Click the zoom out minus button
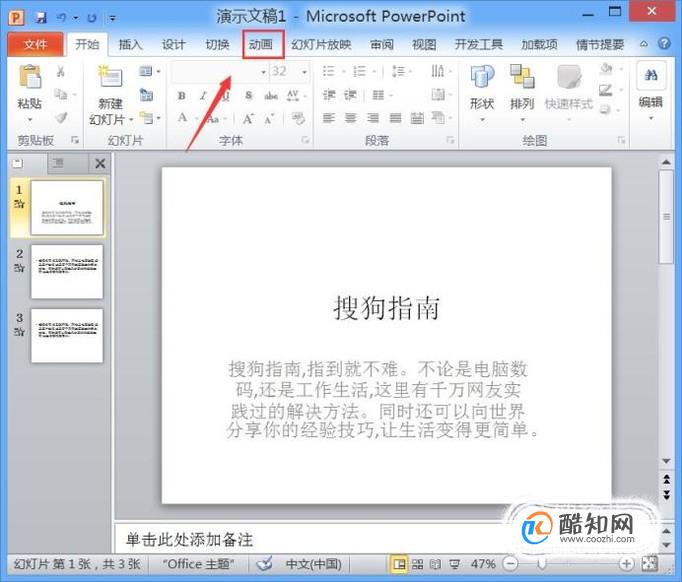Screen dimensions: 682x582 511,564
